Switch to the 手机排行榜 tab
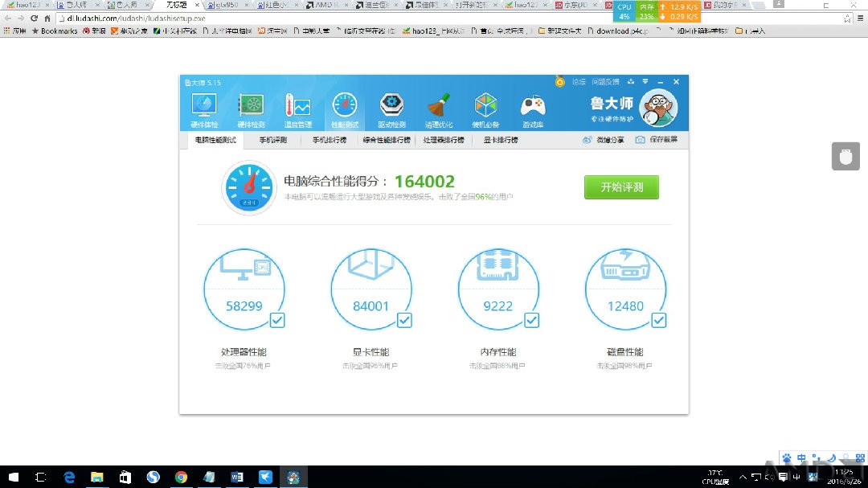 [x=330, y=140]
